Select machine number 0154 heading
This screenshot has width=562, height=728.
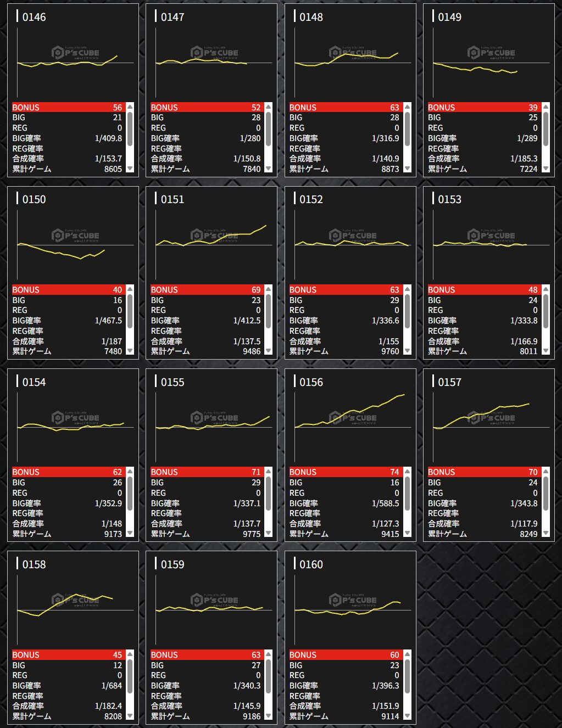pos(34,382)
